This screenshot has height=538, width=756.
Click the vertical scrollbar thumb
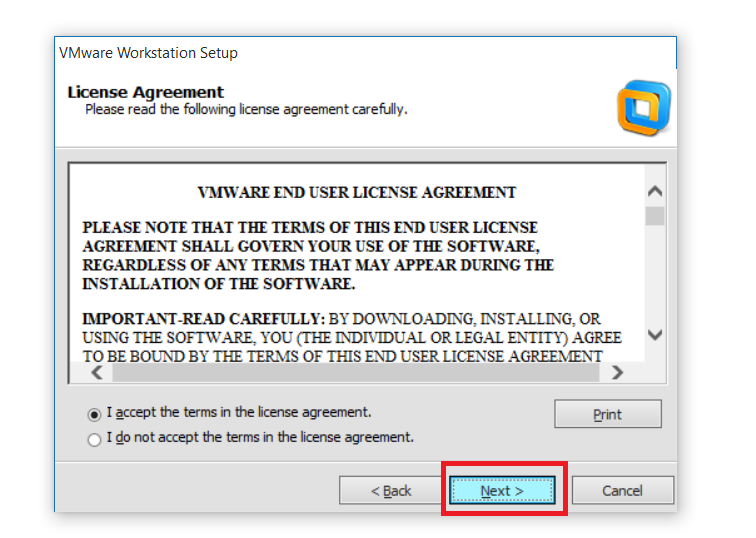pyautogui.click(x=655, y=215)
